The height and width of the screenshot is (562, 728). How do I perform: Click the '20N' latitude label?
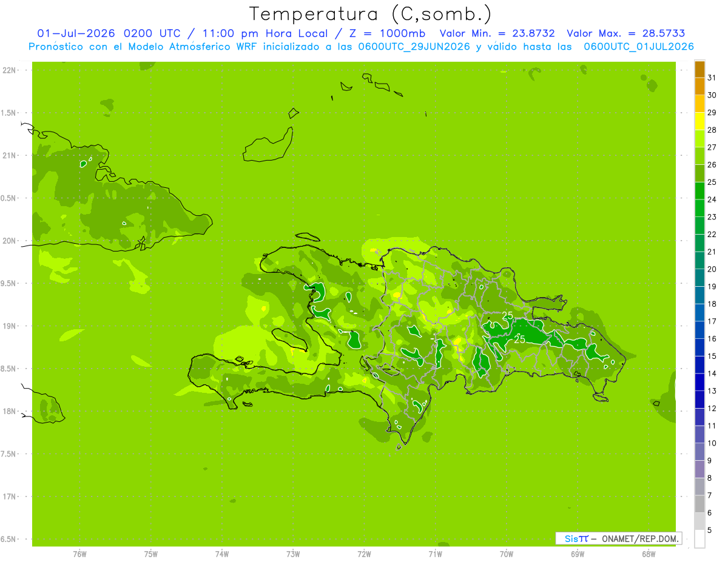point(10,241)
